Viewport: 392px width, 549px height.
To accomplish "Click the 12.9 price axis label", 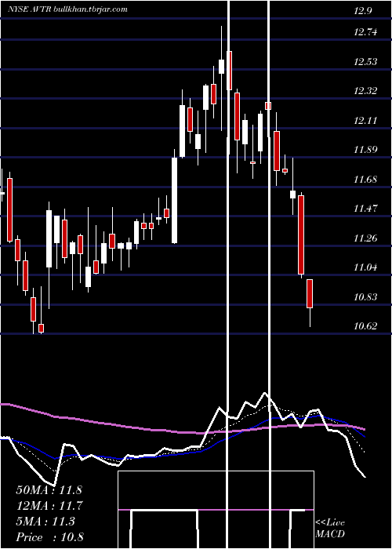I will click(x=362, y=11).
